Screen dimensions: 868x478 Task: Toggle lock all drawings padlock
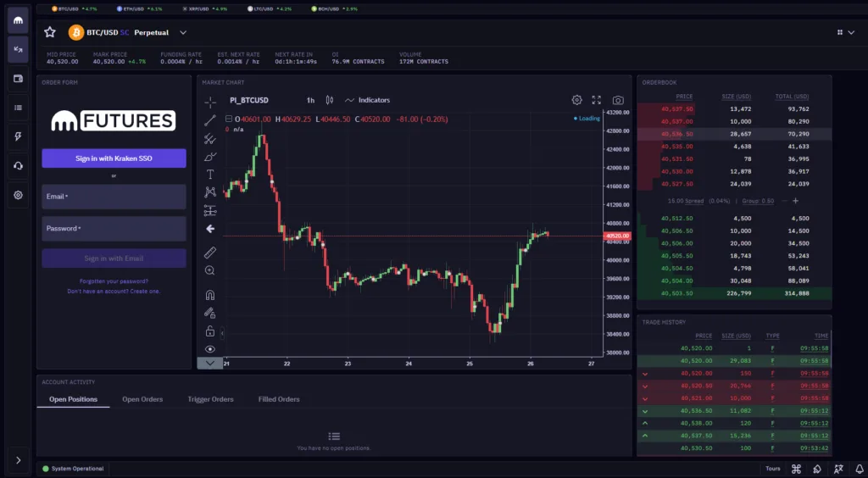[x=210, y=331]
